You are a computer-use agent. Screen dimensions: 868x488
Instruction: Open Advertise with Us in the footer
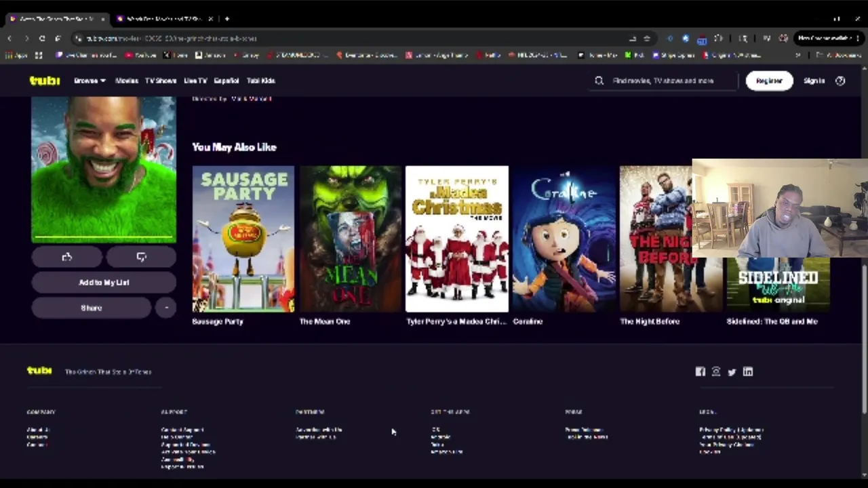pos(319,430)
